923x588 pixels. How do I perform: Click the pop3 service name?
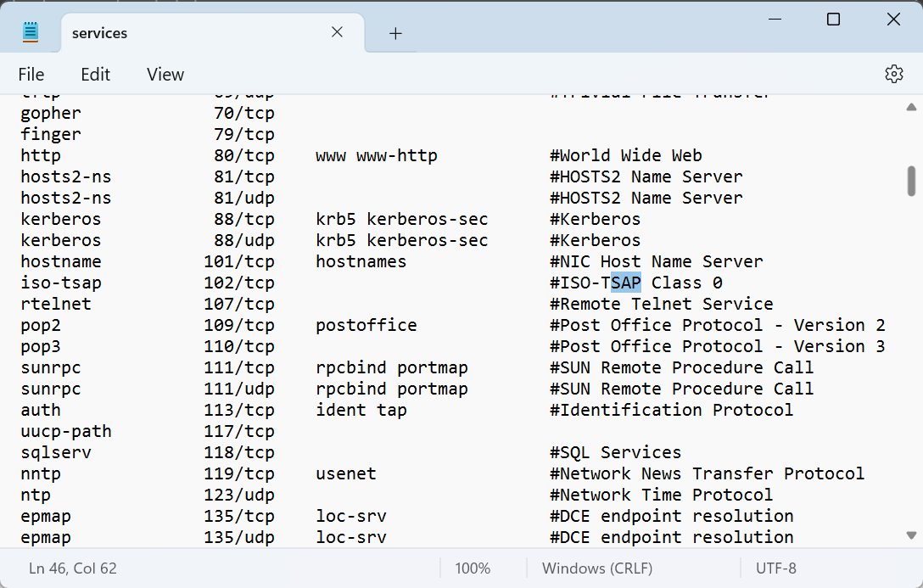click(x=41, y=346)
